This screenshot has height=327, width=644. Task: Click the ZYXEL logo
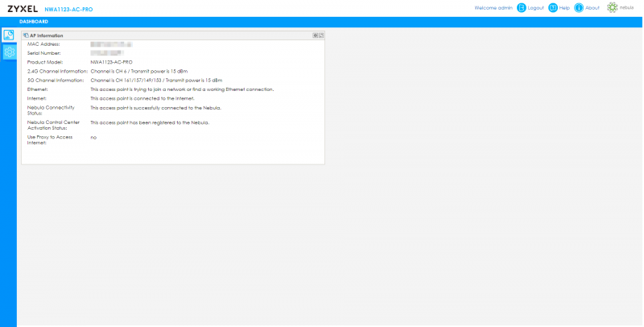23,9
